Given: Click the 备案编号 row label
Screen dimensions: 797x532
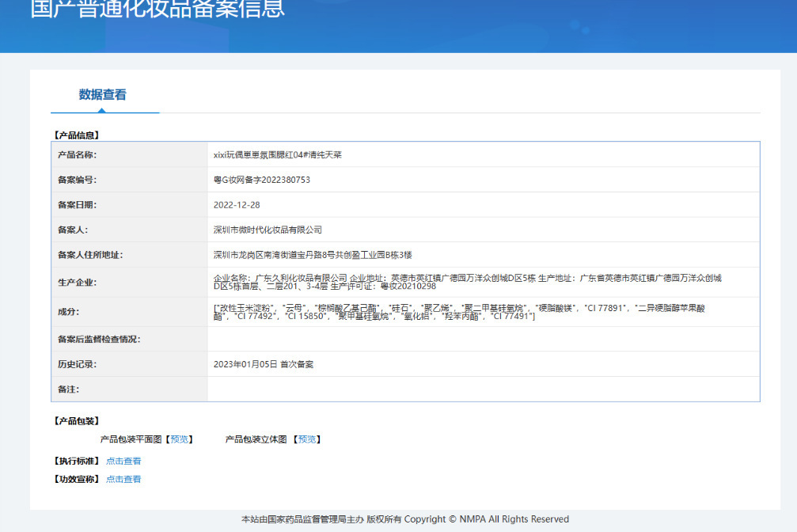Looking at the screenshot, I should (x=78, y=180).
